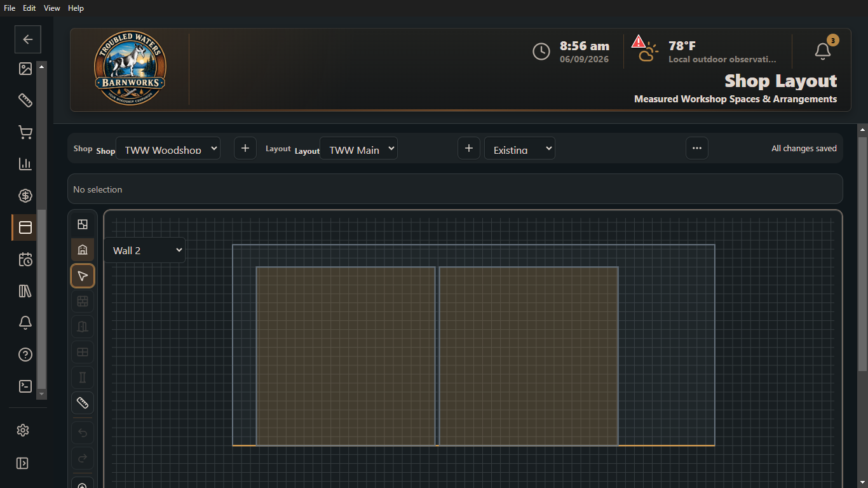Redo the canvas change
This screenshot has width=868, height=488.
point(83,459)
